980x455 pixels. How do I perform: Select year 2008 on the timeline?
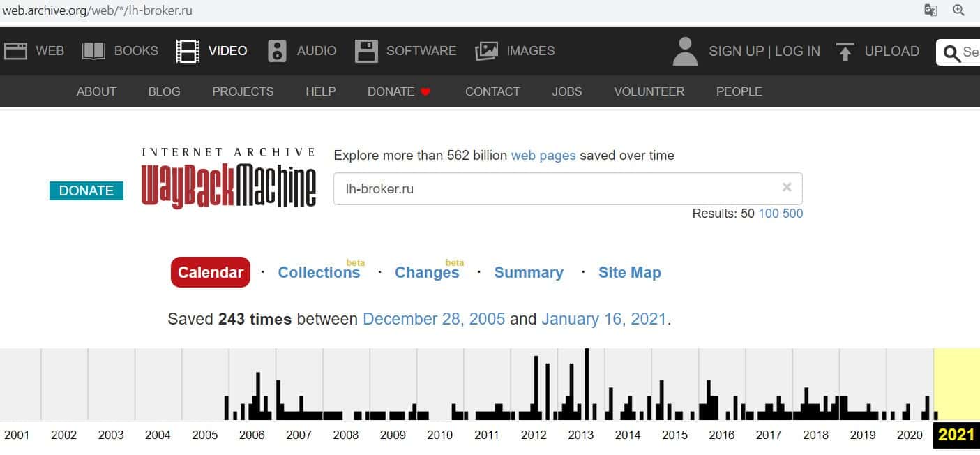tap(346, 435)
